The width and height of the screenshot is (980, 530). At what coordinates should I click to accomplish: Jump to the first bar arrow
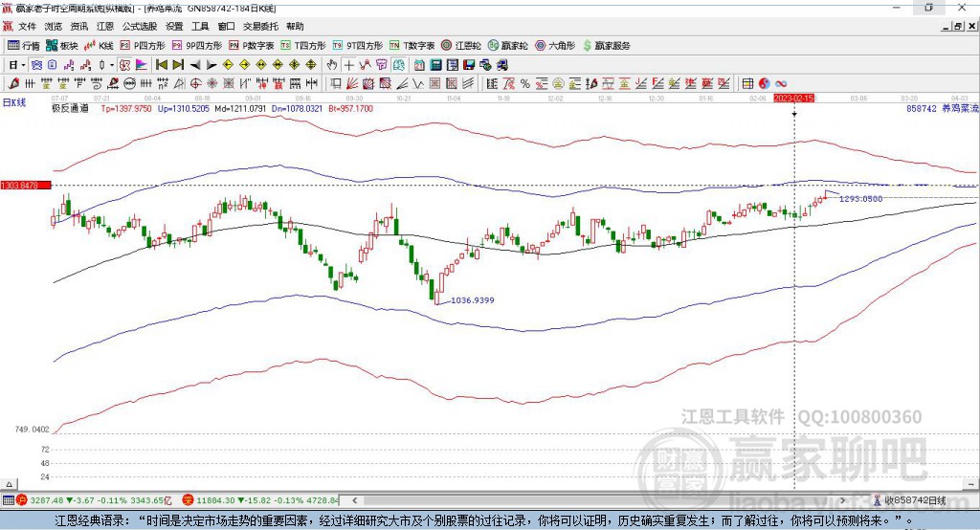click(161, 65)
